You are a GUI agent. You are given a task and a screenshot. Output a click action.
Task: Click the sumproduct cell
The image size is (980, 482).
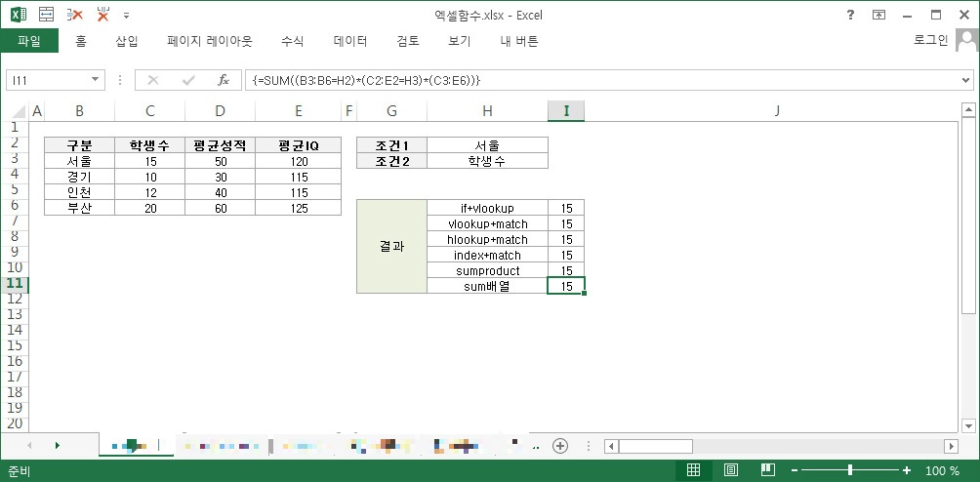[487, 270]
